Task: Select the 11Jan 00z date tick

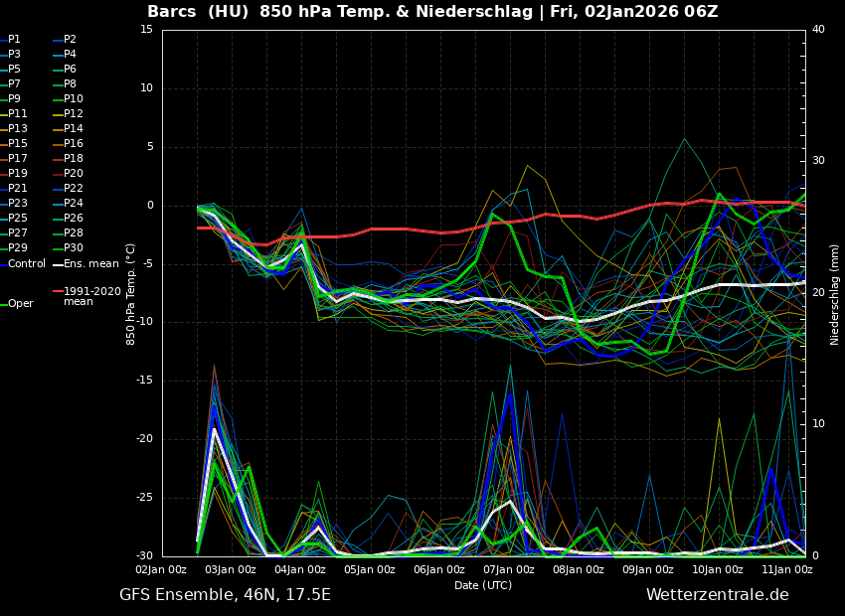Action: pos(786,569)
